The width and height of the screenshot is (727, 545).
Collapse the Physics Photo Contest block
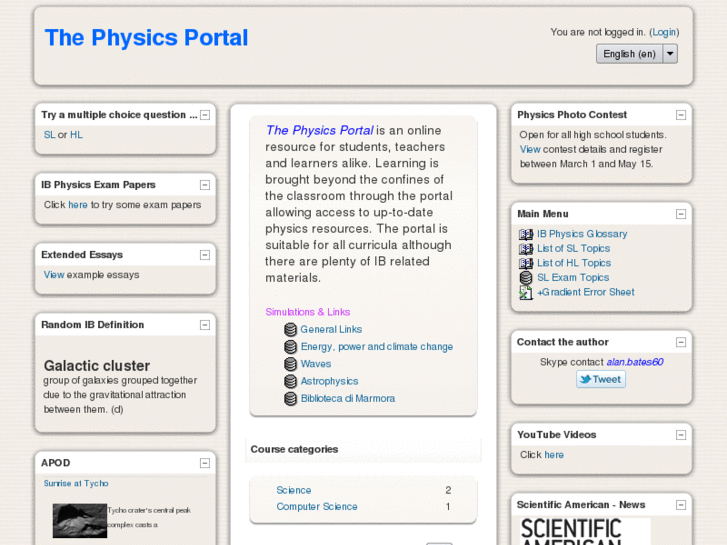click(x=681, y=115)
